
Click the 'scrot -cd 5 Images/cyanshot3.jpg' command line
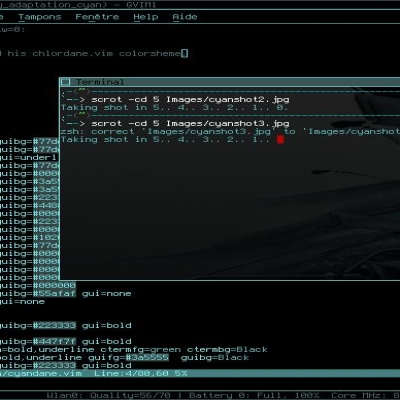coord(190,124)
